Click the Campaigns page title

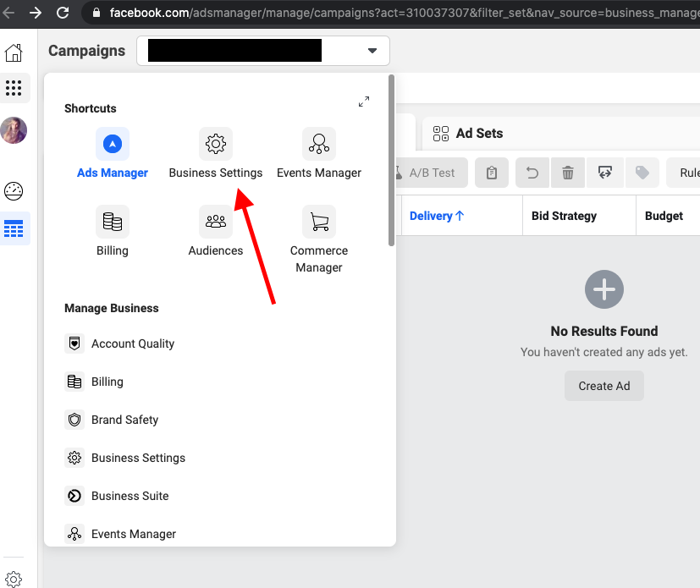point(86,51)
